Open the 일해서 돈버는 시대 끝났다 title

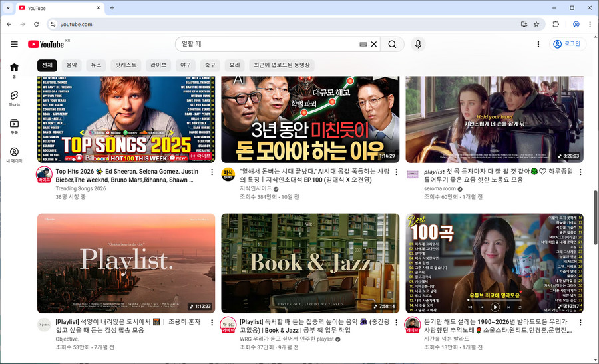(x=314, y=176)
